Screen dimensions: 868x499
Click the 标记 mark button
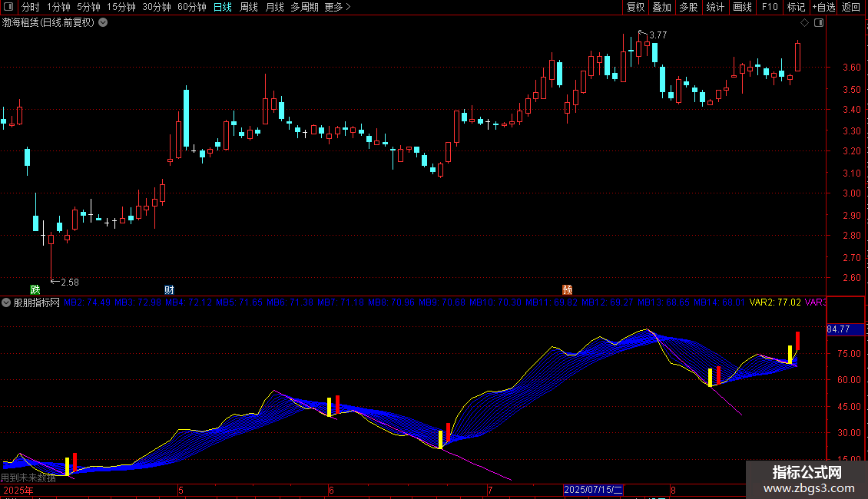[x=796, y=7]
